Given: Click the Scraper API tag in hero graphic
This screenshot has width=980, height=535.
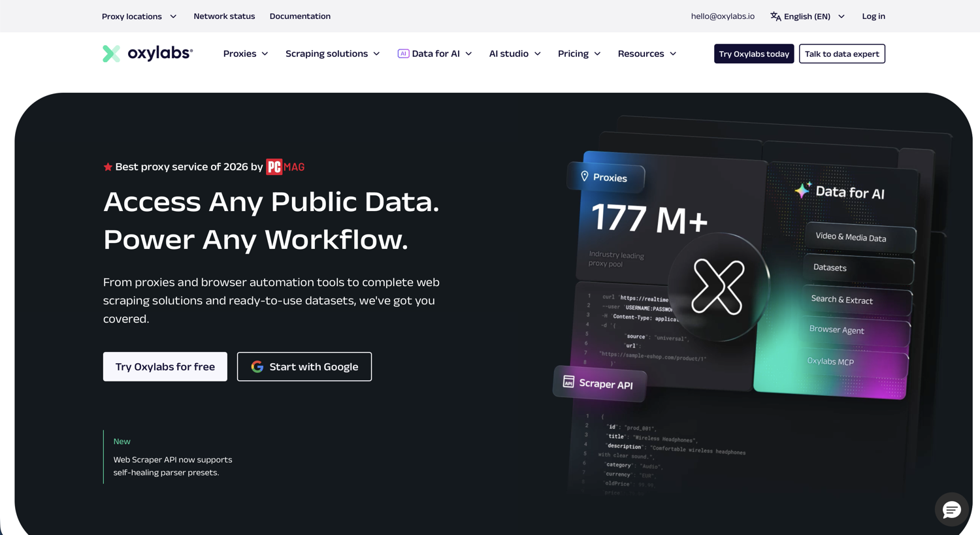Looking at the screenshot, I should 600,383.
